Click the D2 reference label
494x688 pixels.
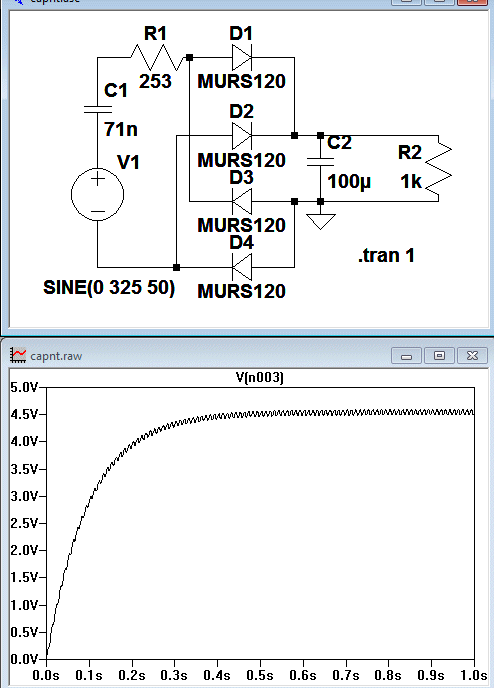coord(241,111)
